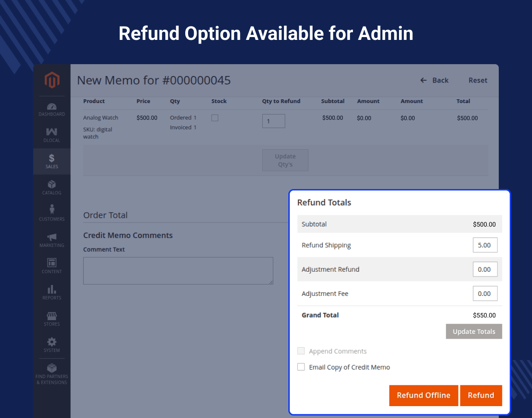Toggle the Stock checkbox for Analog Watch
This screenshot has height=418, width=532.
[x=215, y=118]
